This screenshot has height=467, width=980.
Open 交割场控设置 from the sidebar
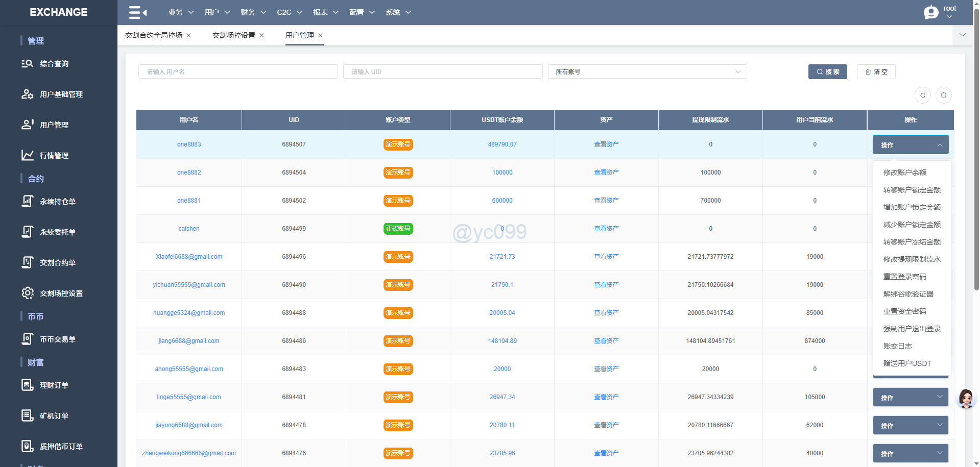pos(61,293)
